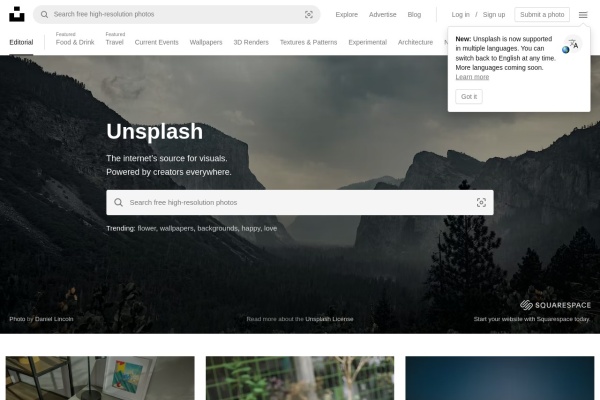
Task: Open the Explore menu item
Action: point(346,14)
